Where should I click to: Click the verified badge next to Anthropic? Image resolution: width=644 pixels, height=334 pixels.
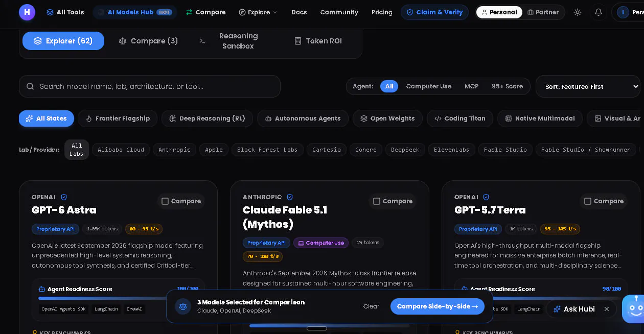pyautogui.click(x=290, y=197)
